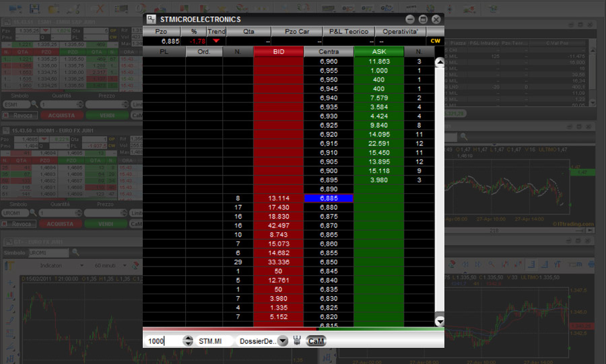Click the IT logo icon in chart toolbar
This screenshot has height=364, width=606.
9,266
